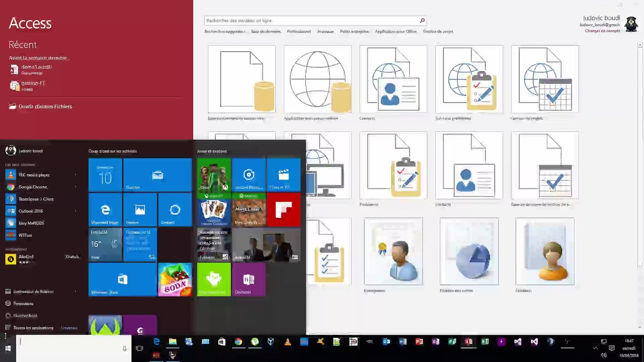Open the blank desktop database template
Image resolution: width=644 pixels, height=362 pixels.
[242, 79]
